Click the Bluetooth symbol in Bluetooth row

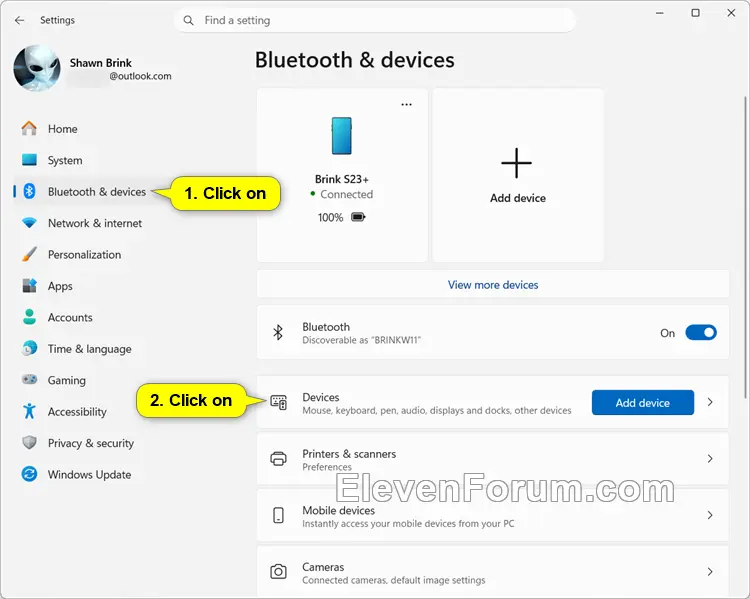click(x=278, y=333)
